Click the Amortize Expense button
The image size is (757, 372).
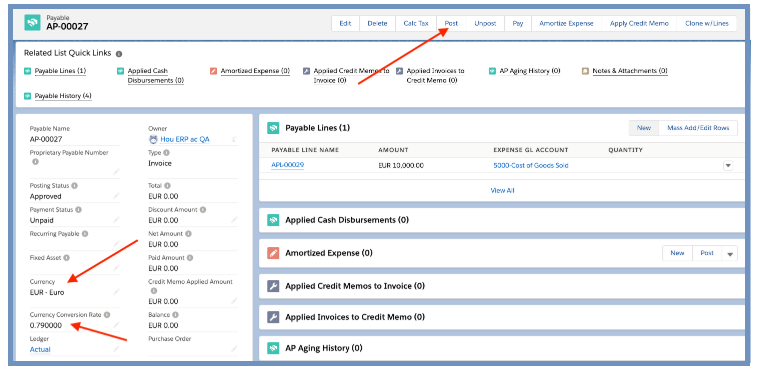pos(566,23)
